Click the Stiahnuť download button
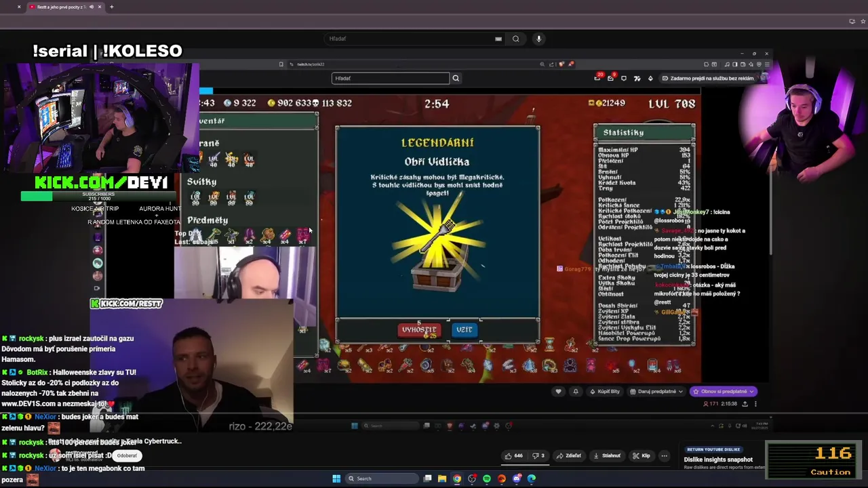868x488 pixels. 608,455
